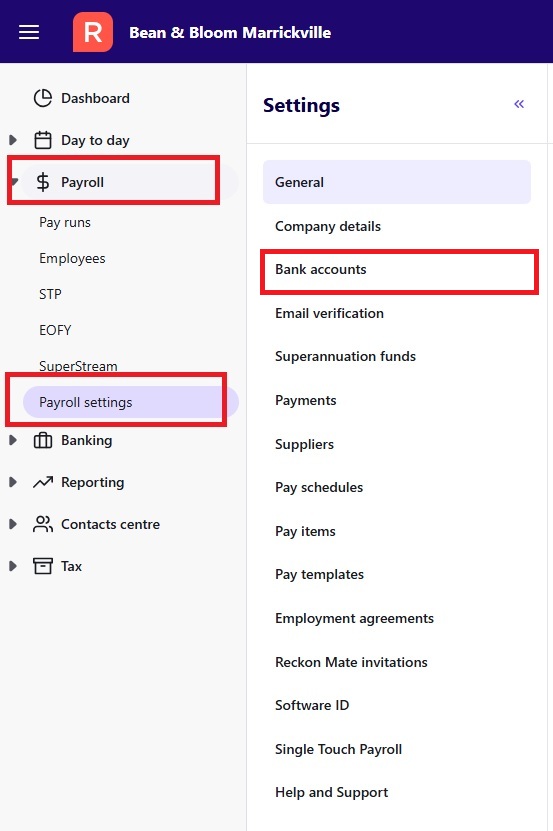553x831 pixels.
Task: Expand the Banking section arrow
Action: point(13,440)
